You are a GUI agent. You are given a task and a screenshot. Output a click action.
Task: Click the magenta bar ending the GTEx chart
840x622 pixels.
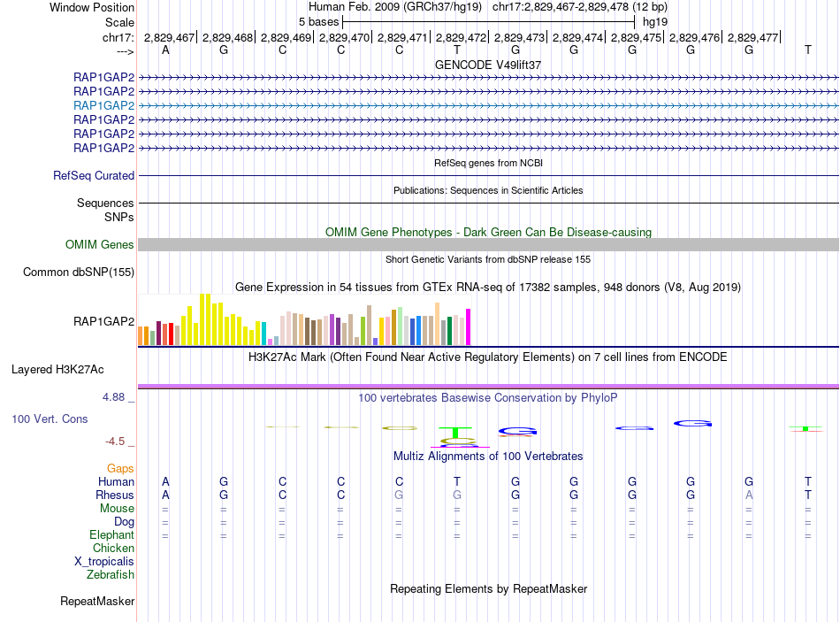[469, 327]
